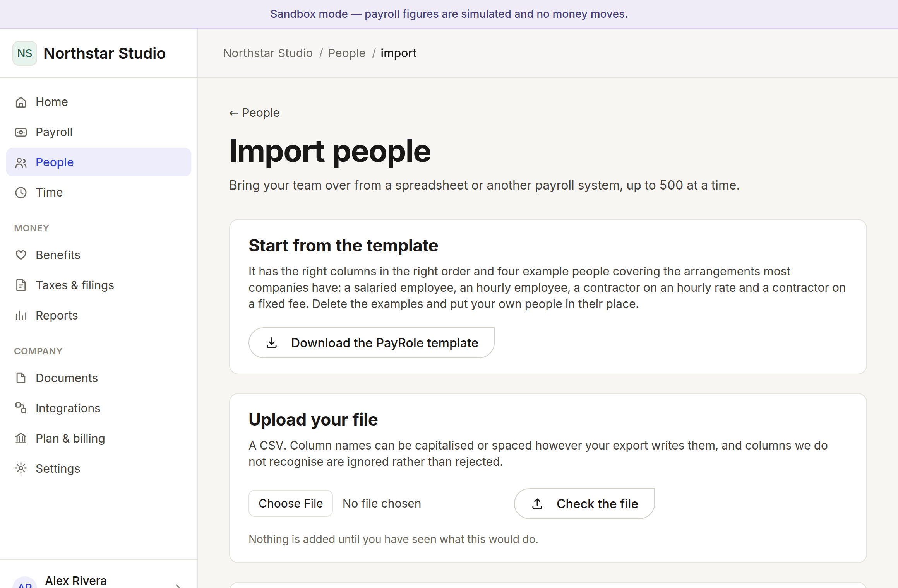The image size is (898, 588).
Task: Click the 'No file chosen' text
Action: [x=382, y=504]
